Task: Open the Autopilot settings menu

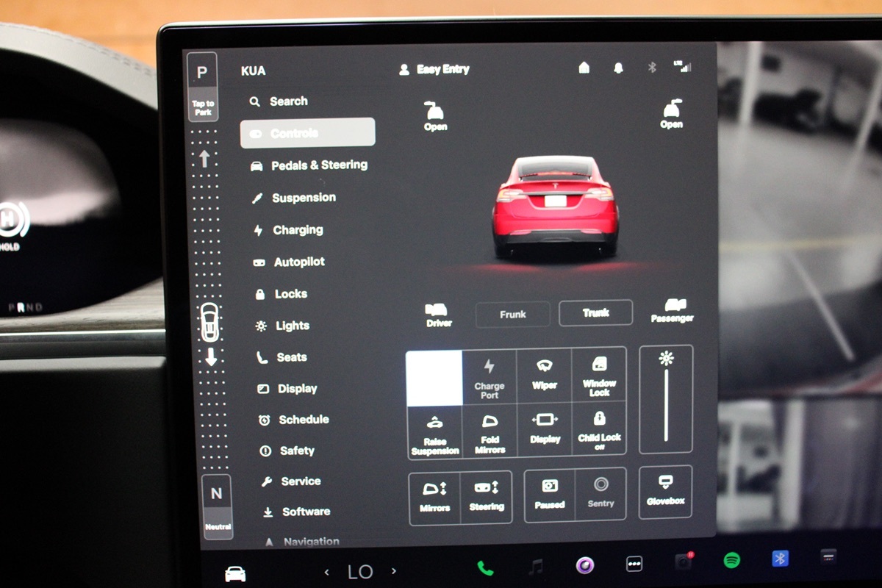Action: [298, 262]
